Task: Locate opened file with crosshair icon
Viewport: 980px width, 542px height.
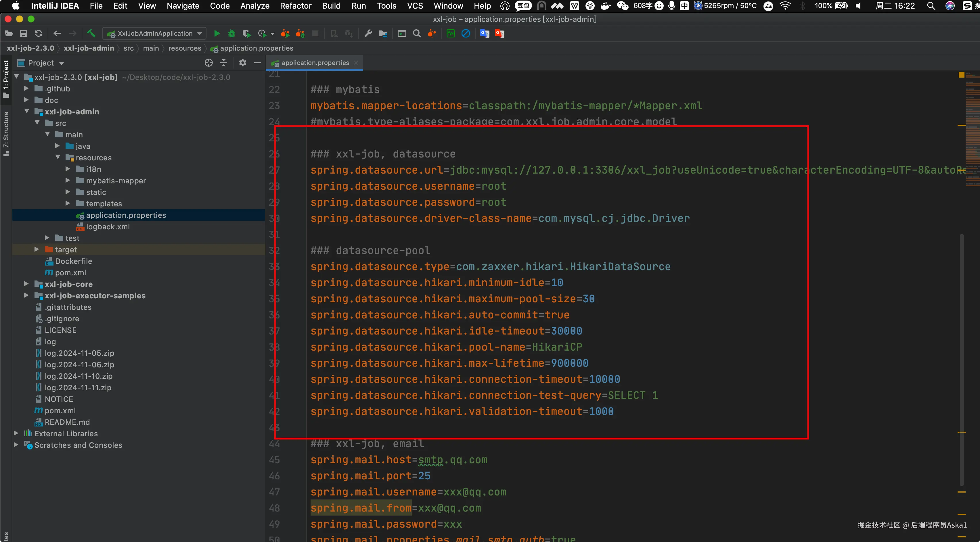Action: pos(208,63)
